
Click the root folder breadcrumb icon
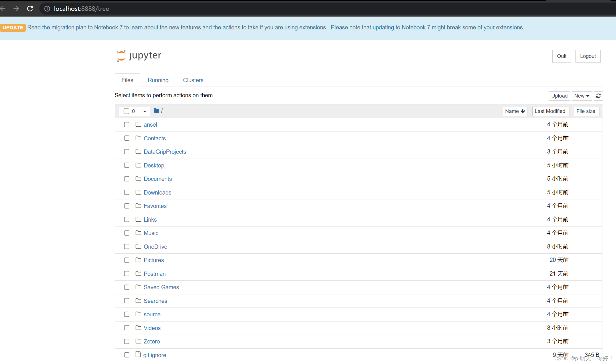[x=156, y=111]
